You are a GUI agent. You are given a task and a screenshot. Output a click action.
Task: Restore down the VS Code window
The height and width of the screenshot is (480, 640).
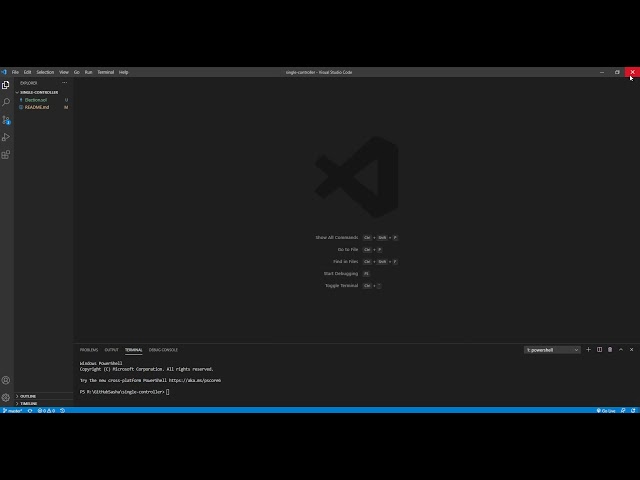point(617,72)
